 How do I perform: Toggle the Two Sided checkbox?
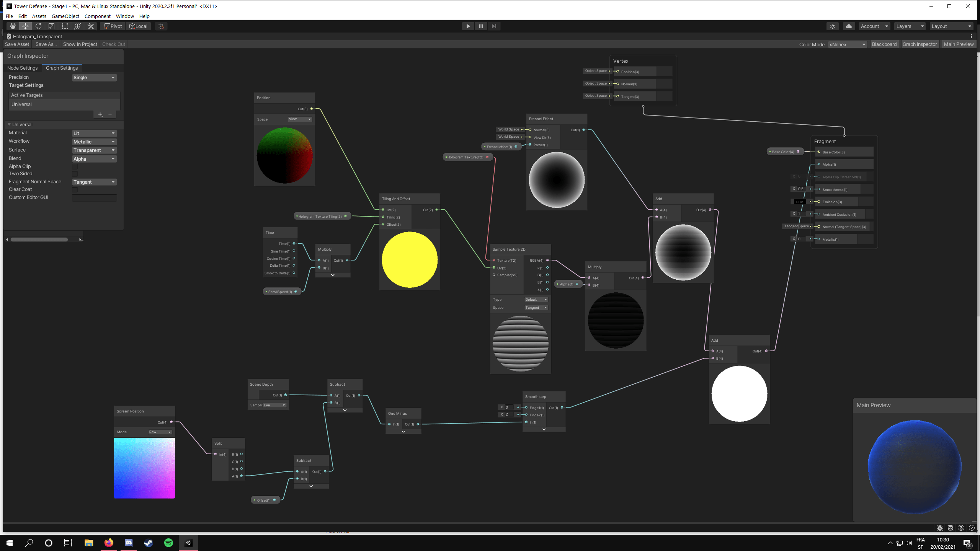75,174
